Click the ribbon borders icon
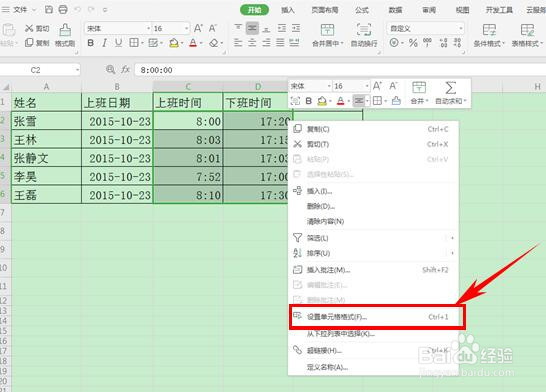 coord(134,43)
